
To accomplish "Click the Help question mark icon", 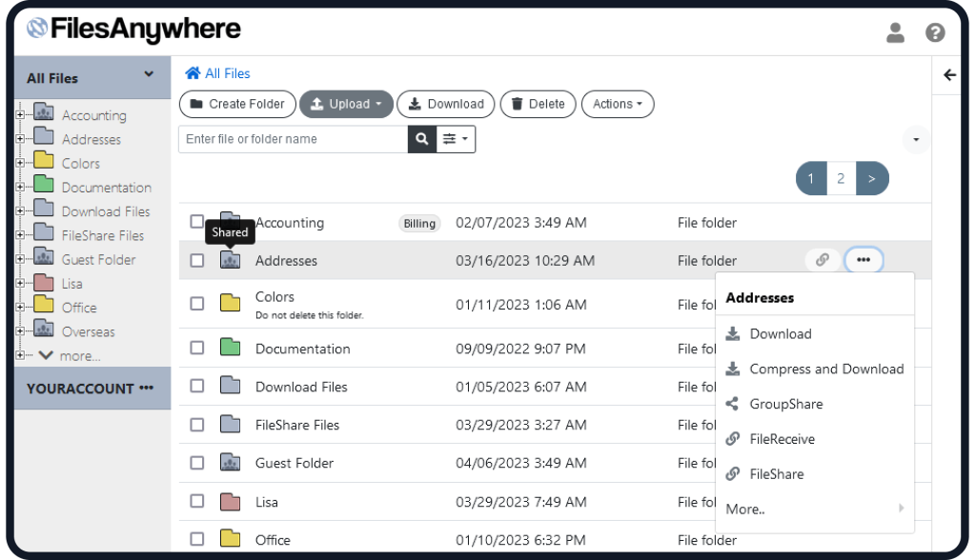I will [x=935, y=31].
